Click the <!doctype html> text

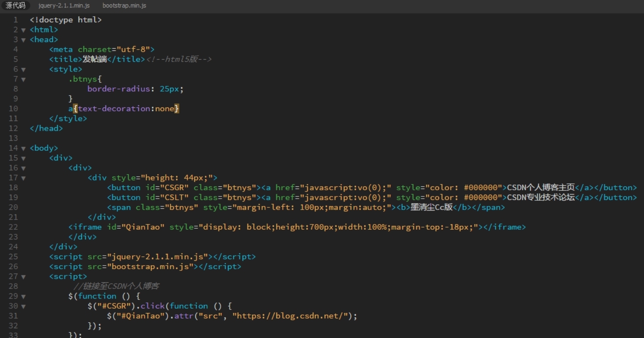(x=66, y=20)
